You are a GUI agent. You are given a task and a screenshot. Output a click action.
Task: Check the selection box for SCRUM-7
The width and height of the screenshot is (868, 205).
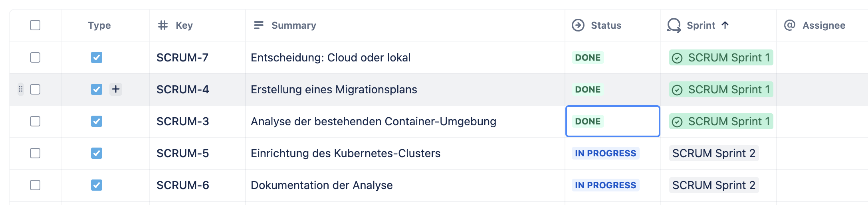click(35, 57)
